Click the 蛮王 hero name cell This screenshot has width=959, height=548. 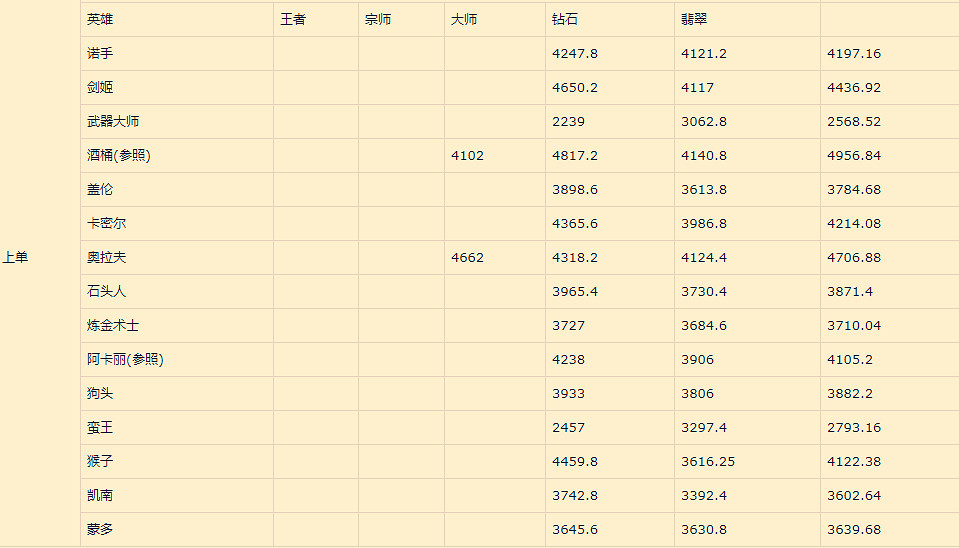[100, 428]
